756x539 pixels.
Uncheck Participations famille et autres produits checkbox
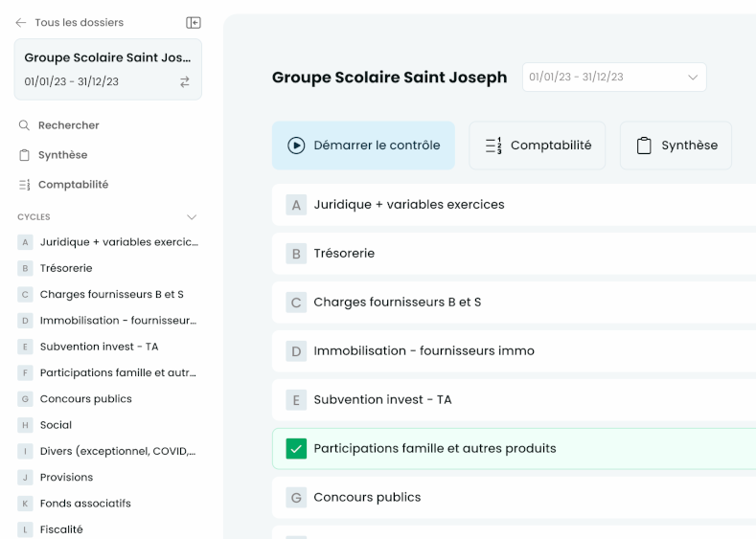[x=296, y=449]
